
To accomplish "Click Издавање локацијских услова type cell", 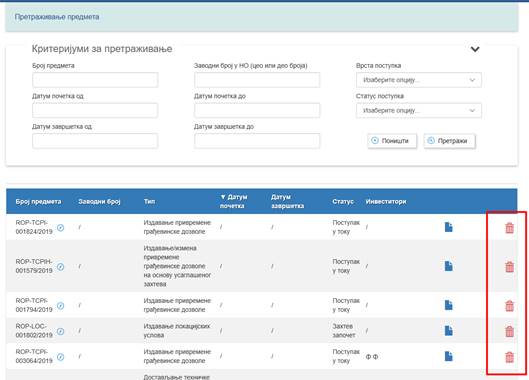I will (177, 331).
